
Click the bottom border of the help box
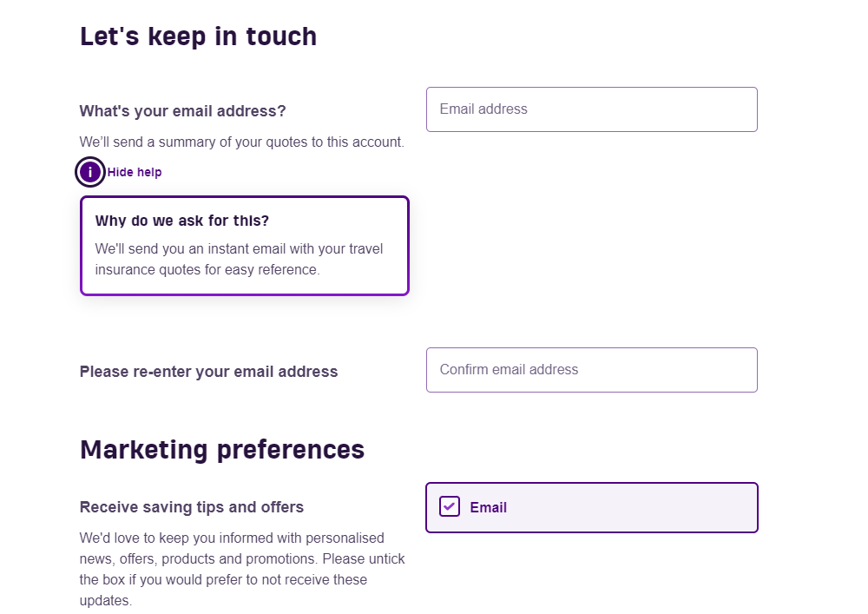pyautogui.click(x=244, y=294)
